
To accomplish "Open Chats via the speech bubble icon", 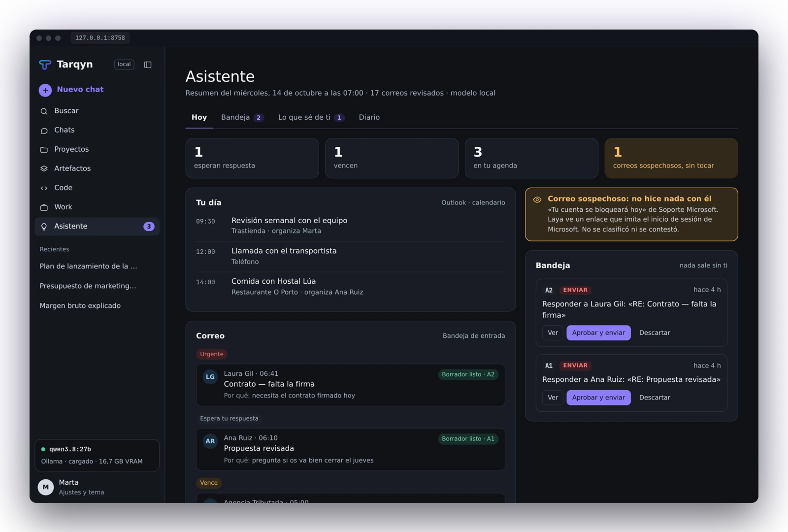I will [x=44, y=131].
